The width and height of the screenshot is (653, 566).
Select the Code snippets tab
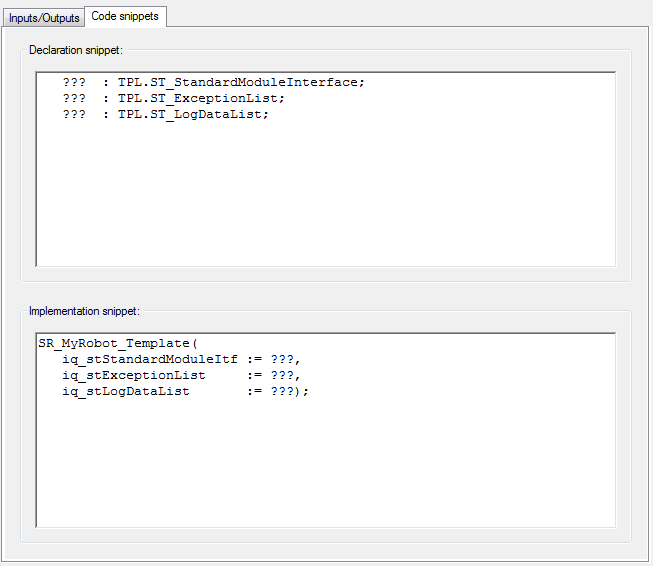[x=125, y=16]
